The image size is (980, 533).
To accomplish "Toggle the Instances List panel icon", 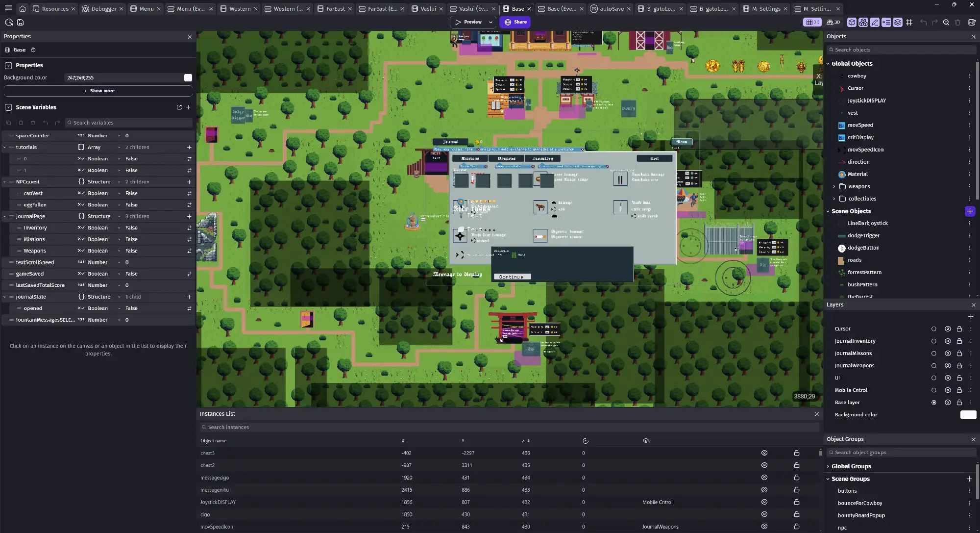I will tap(886, 22).
